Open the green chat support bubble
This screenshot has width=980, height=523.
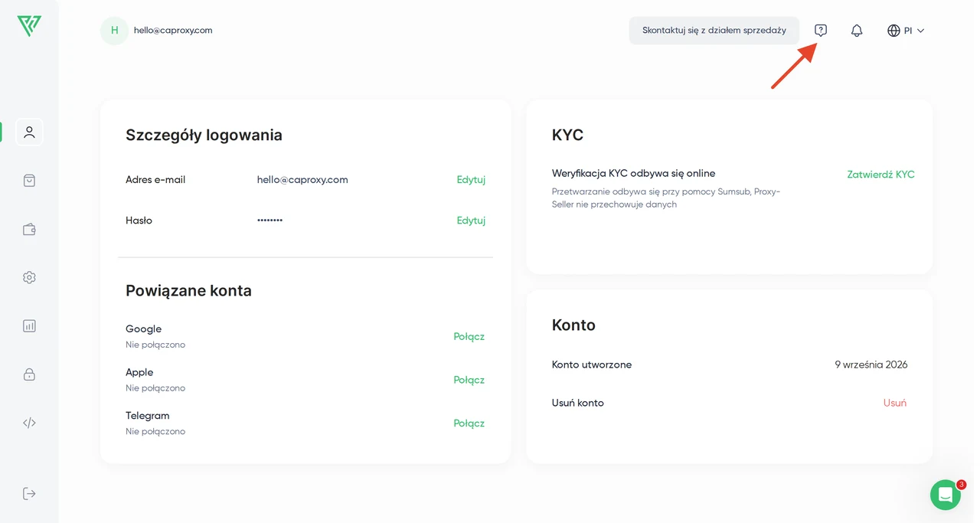point(946,495)
